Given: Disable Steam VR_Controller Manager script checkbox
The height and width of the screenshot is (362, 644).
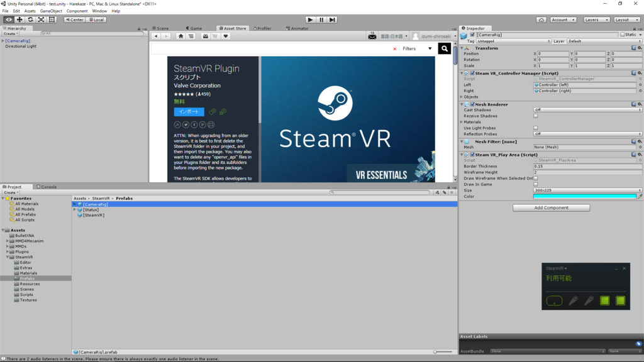Looking at the screenshot, I should (x=472, y=73).
